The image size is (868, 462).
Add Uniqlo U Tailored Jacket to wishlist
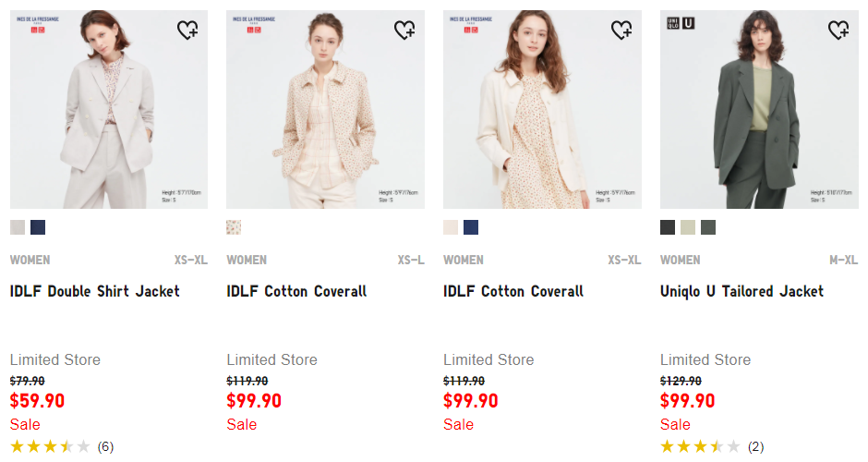(838, 30)
